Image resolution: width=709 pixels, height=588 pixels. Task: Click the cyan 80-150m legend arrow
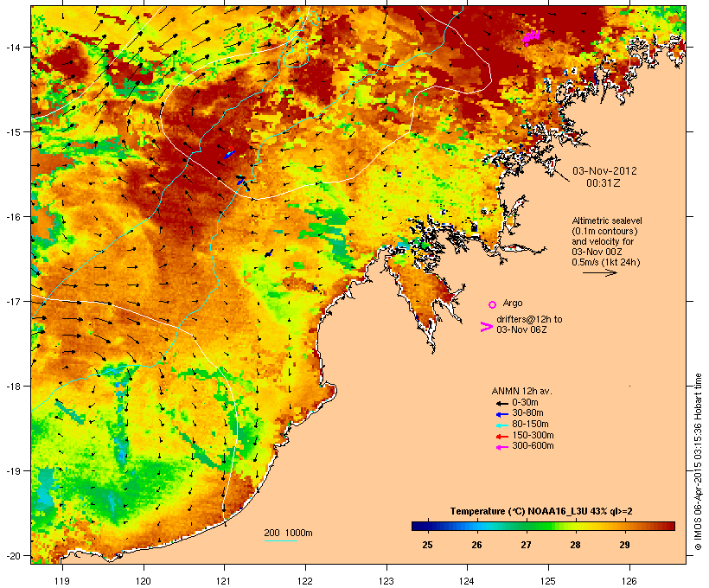[501, 425]
